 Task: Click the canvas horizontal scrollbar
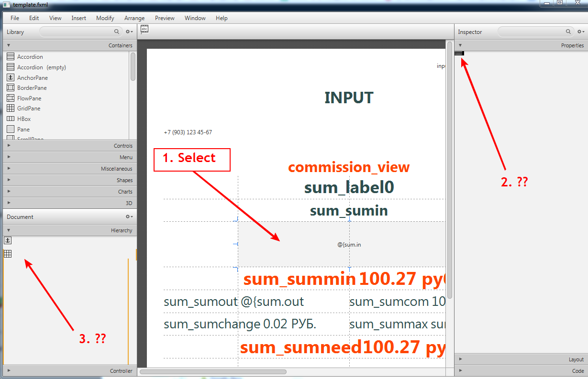click(213, 371)
